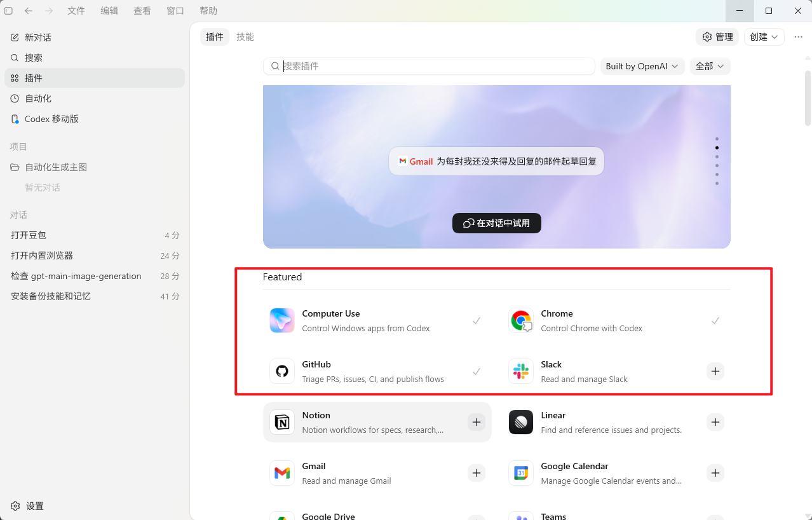Image resolution: width=812 pixels, height=520 pixels.
Task: Open the 打开豆包 conversation
Action: 95,235
